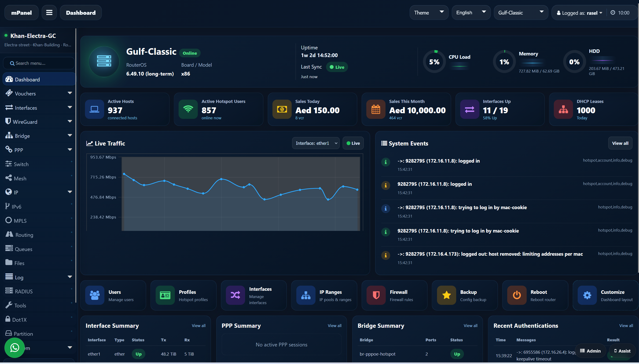Click the Reboot power icon
Screen dimensions: 639x364
(517, 295)
